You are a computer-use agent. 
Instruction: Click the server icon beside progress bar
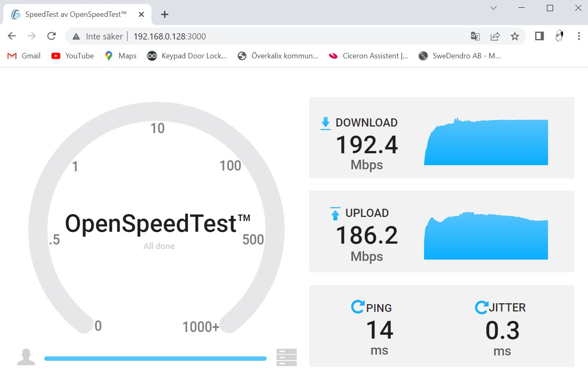pos(286,357)
